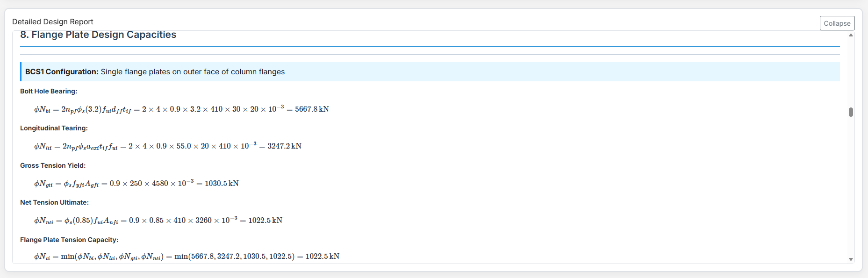Click the 1030.5 kN yield result
The width and height of the screenshot is (868, 278).
222,184
